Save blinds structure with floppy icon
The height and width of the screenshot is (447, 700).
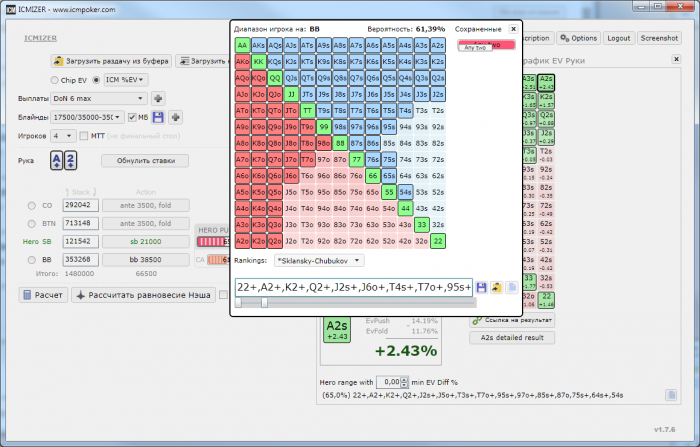[158, 117]
